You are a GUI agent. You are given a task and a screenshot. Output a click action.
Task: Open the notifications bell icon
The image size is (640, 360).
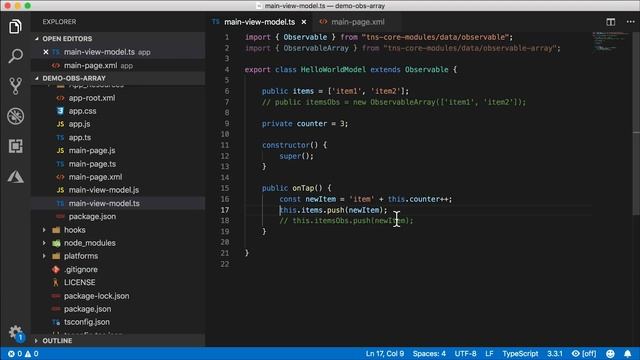pos(627,354)
